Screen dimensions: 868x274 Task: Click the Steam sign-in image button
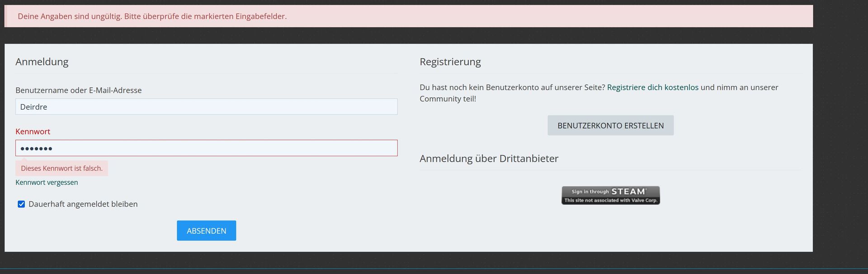pyautogui.click(x=610, y=195)
